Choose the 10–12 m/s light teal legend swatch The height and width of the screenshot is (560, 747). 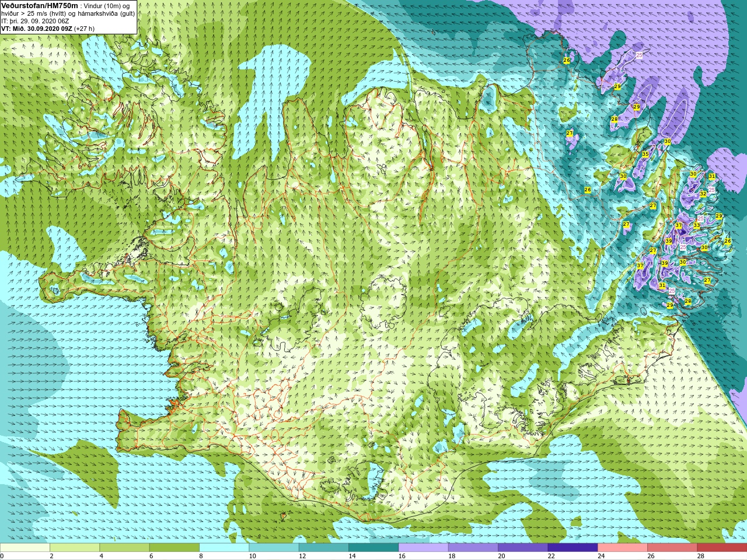click(x=274, y=548)
